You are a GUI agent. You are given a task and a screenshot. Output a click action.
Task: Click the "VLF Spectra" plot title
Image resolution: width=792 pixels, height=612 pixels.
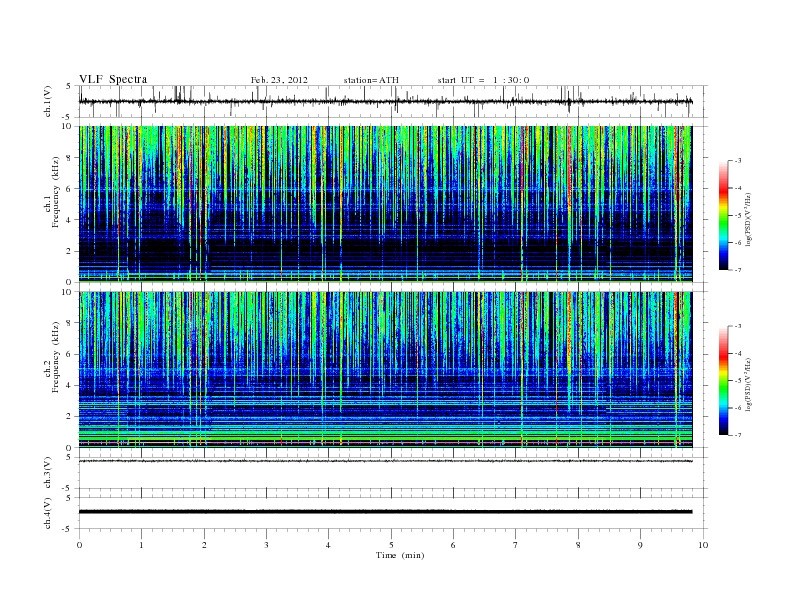click(x=113, y=79)
